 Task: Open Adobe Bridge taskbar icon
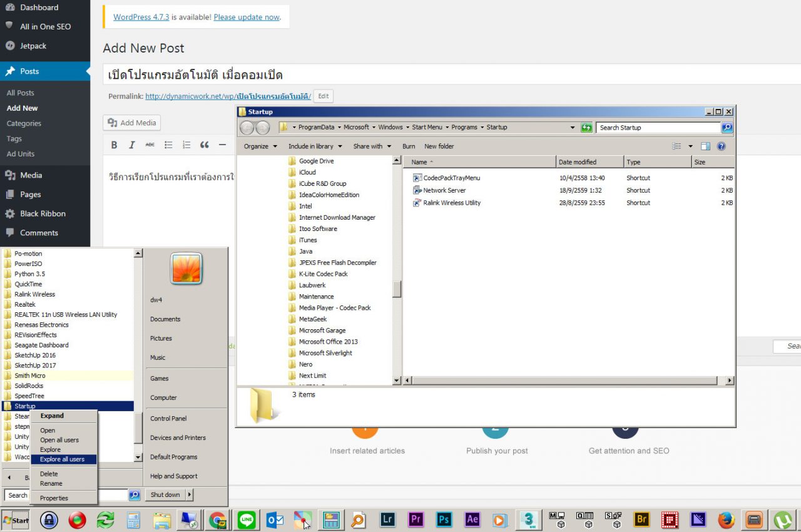point(641,519)
